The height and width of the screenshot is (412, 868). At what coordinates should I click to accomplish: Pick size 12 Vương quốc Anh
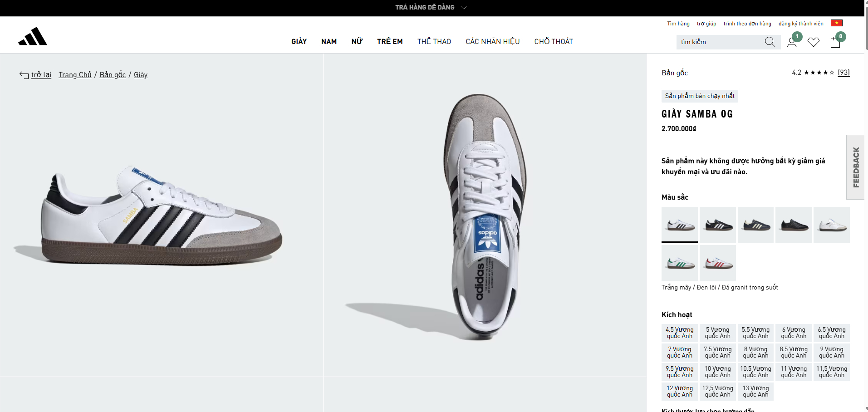[680, 392]
